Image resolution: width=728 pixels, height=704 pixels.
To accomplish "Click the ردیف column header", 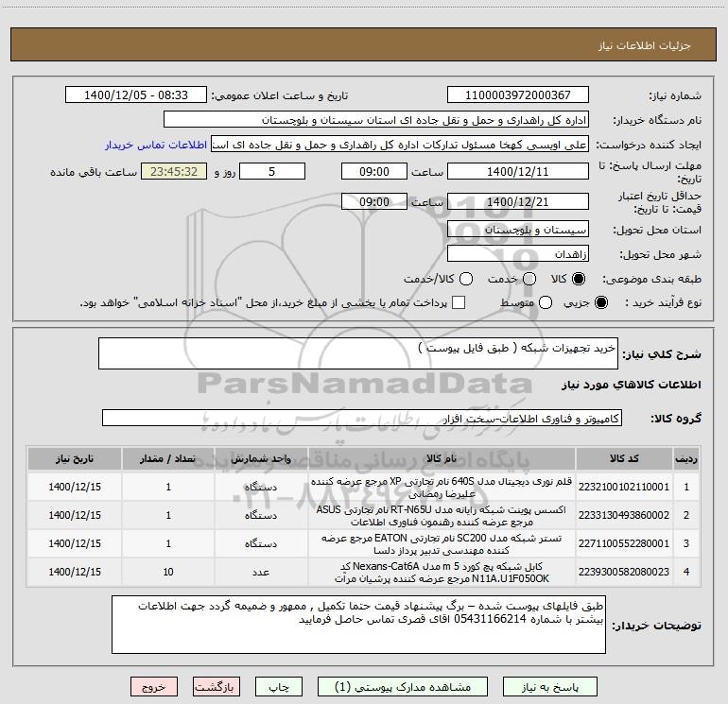I will 686,458.
